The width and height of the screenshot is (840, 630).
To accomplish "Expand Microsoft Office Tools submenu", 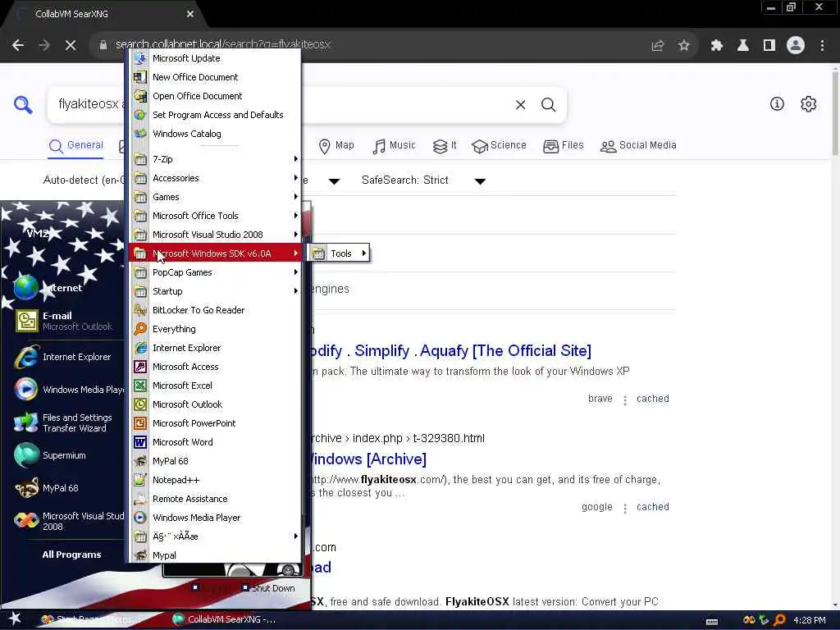I will click(214, 216).
